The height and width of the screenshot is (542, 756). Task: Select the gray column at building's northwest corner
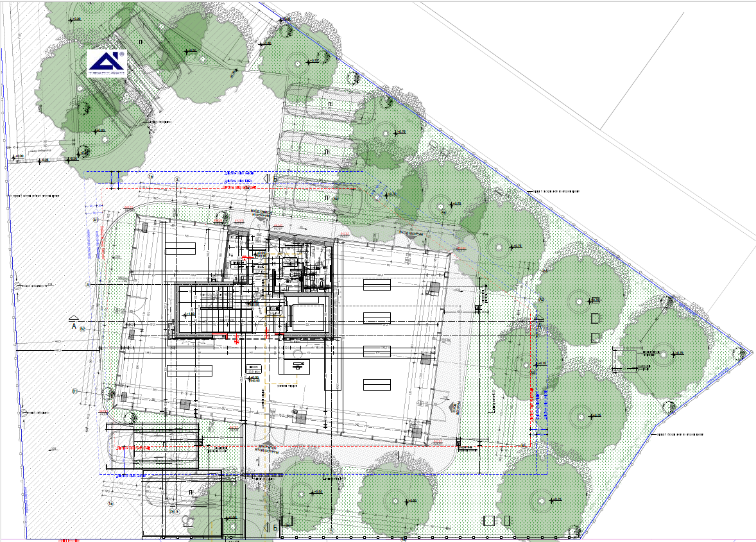(146, 228)
